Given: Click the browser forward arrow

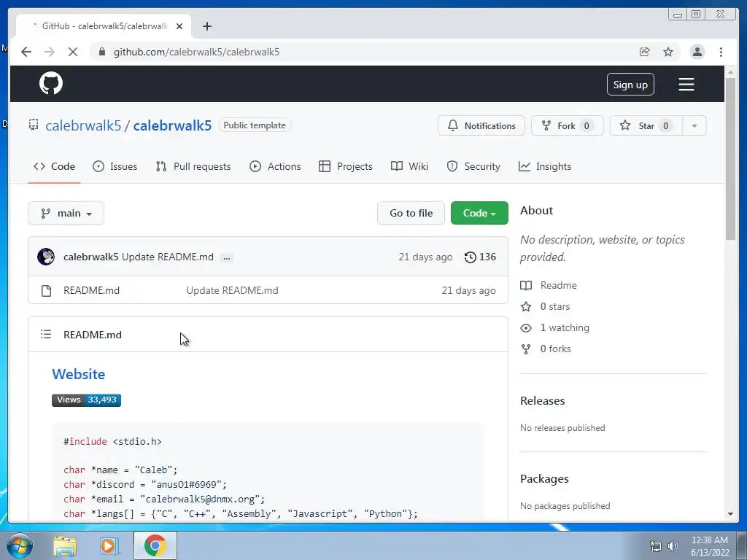Looking at the screenshot, I should 50,52.
